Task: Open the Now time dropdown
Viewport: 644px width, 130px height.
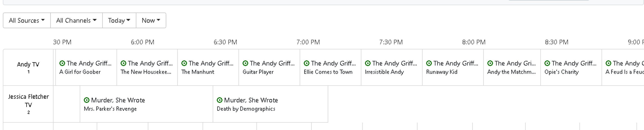Action: [151, 21]
